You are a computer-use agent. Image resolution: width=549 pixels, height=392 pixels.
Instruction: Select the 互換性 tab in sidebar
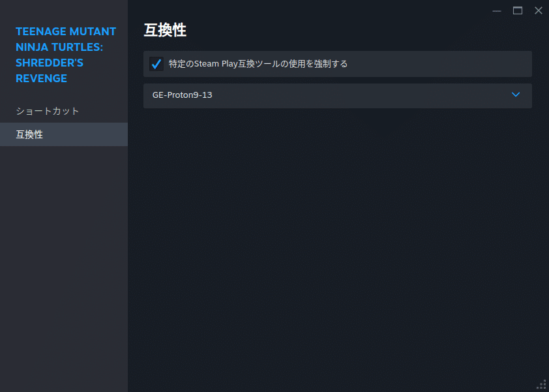point(64,134)
